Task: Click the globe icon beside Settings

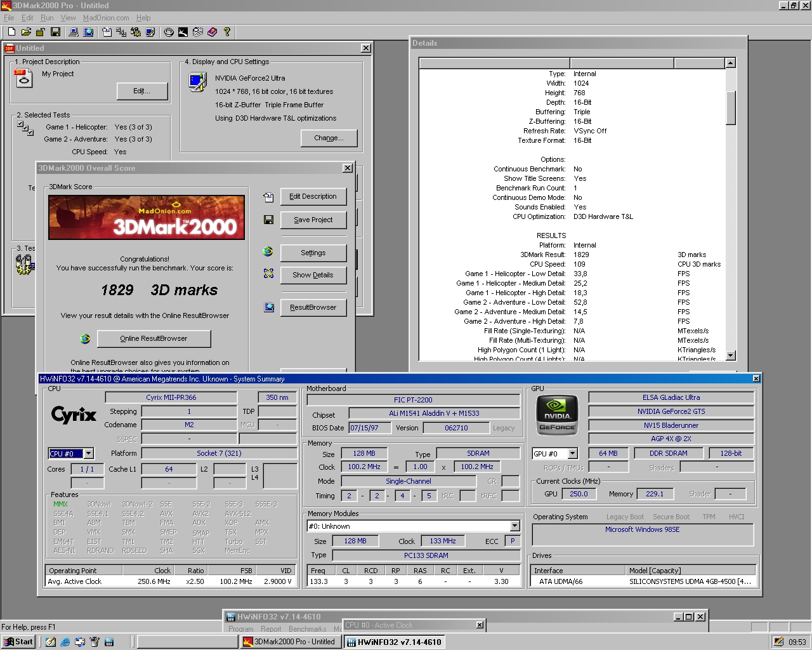Action: tap(268, 252)
